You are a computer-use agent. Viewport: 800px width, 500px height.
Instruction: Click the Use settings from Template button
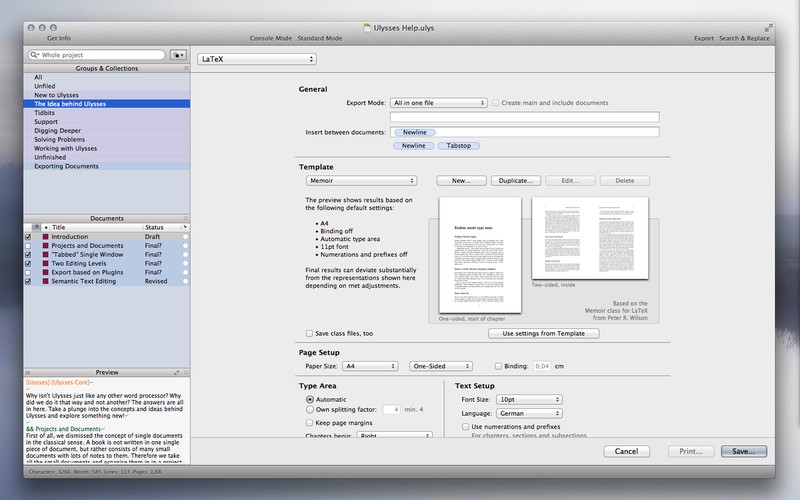pyautogui.click(x=545, y=333)
